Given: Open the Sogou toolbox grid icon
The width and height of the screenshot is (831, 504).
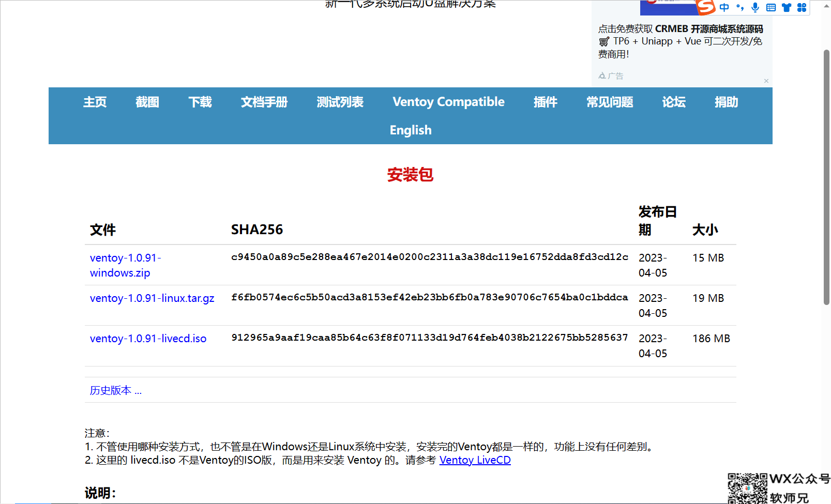Looking at the screenshot, I should 802,7.
